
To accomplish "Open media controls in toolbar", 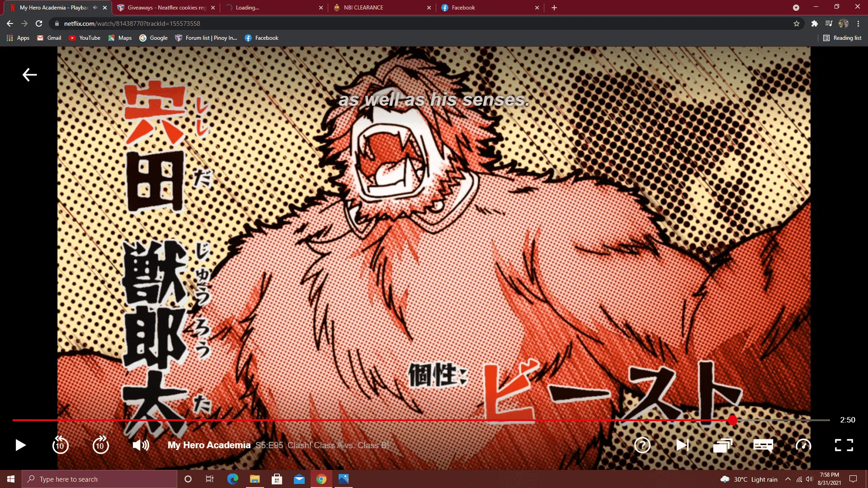I will (x=829, y=23).
